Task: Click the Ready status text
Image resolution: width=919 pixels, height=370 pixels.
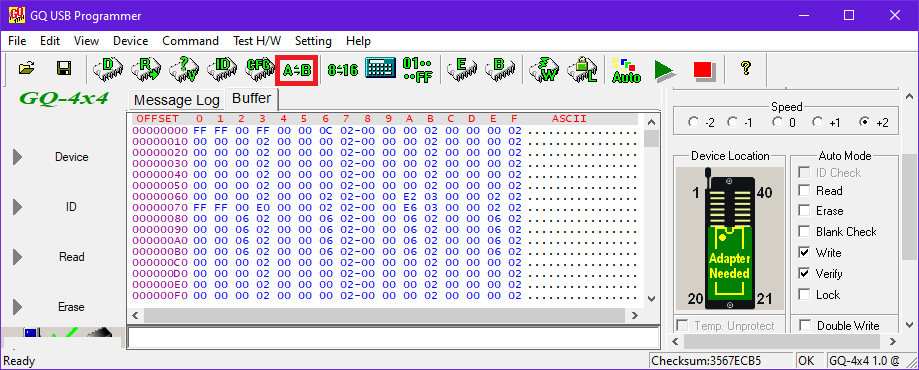Action: pos(19,361)
